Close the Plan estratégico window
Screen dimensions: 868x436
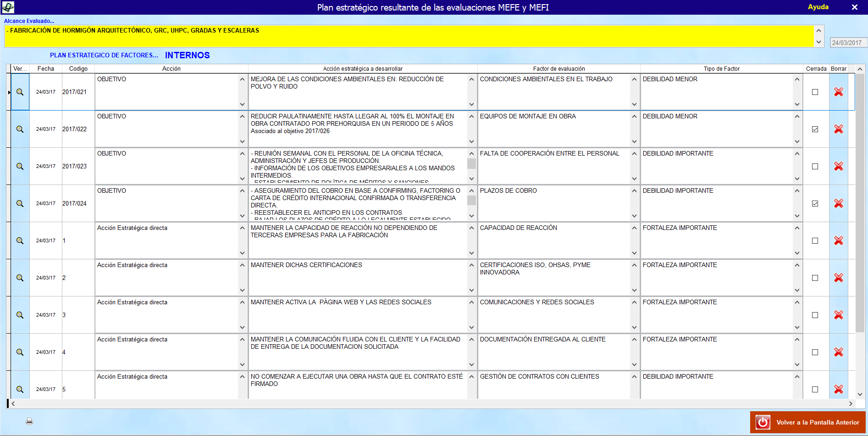tap(855, 7)
